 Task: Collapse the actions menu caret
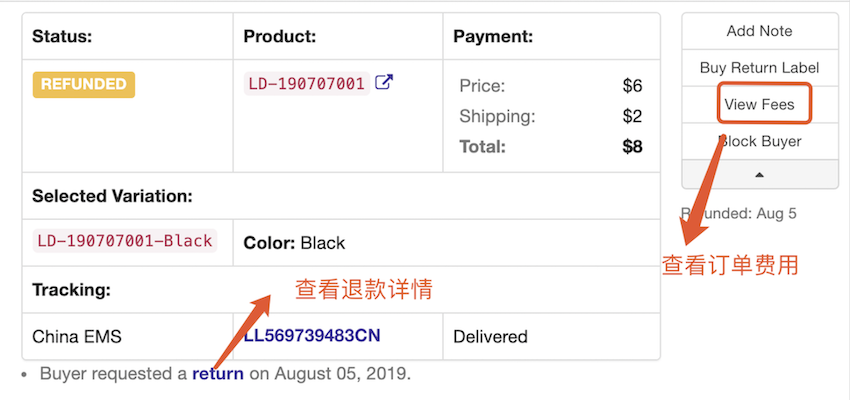(x=759, y=174)
